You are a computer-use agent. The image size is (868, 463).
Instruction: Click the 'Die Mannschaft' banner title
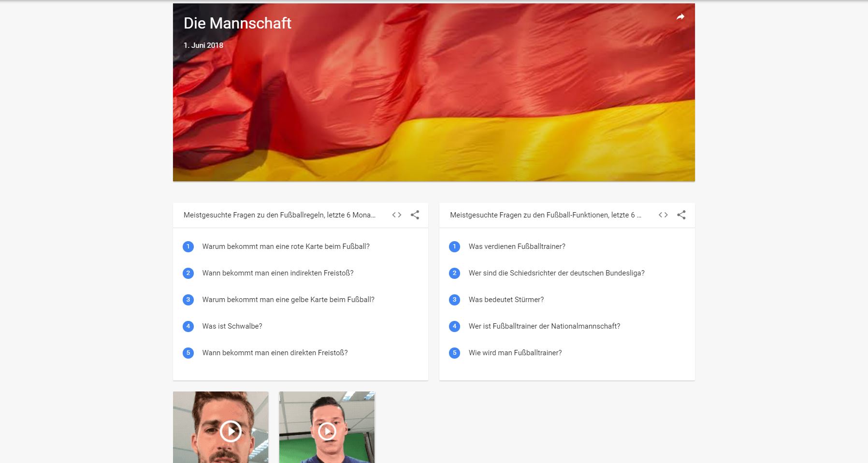tap(237, 23)
